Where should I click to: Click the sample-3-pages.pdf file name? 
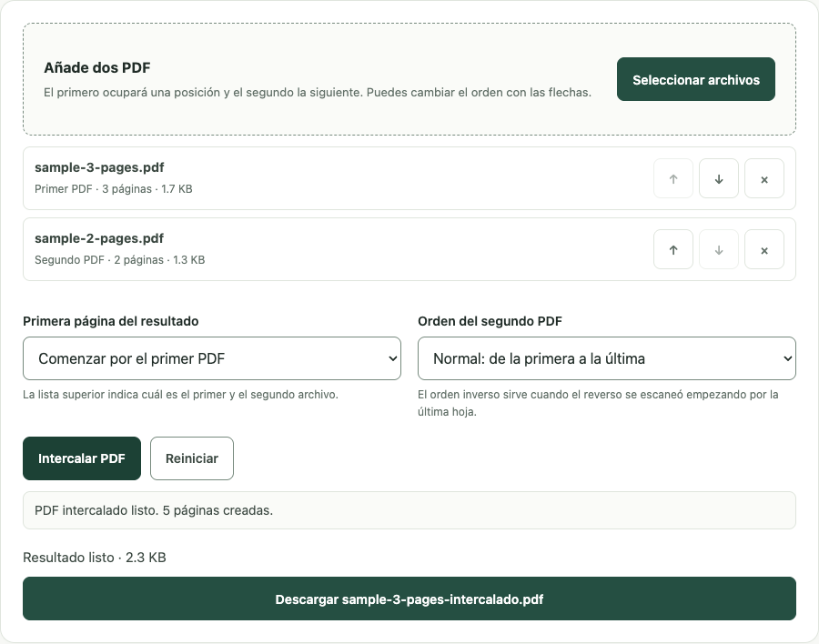tap(99, 167)
